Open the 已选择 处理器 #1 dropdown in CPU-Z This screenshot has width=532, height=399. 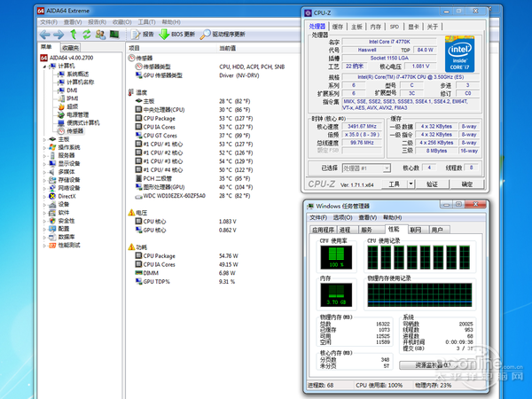[x=364, y=167]
